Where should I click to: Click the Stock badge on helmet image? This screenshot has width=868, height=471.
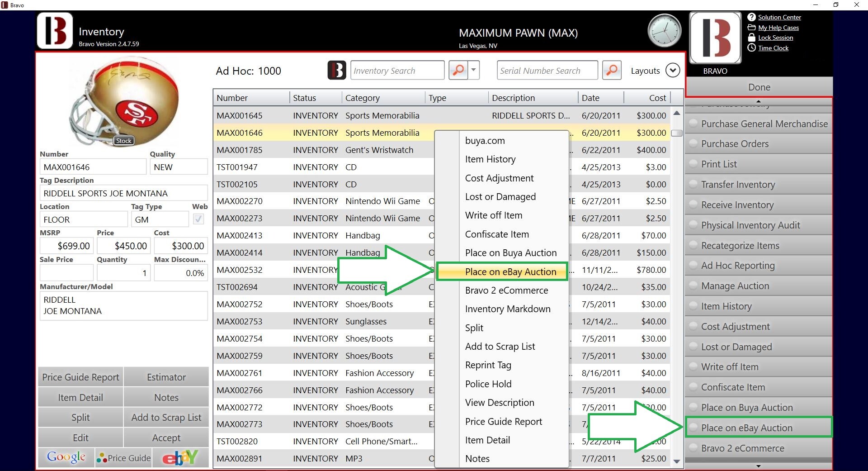point(123,141)
